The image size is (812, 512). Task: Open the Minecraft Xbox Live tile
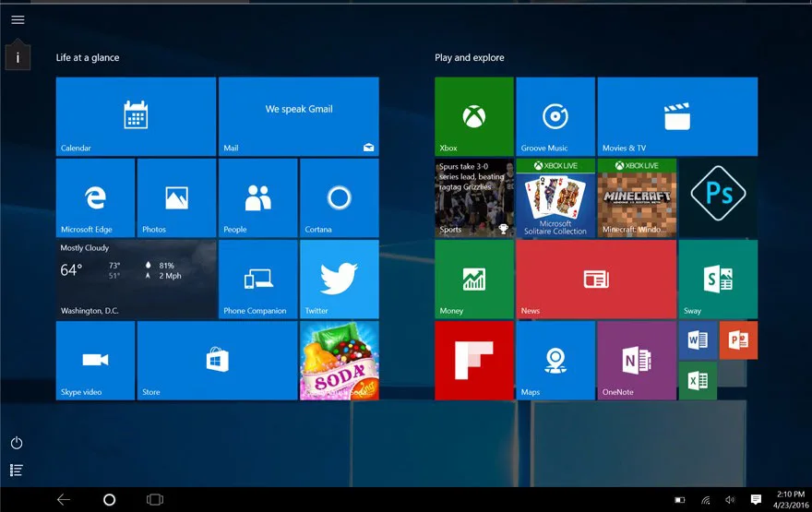click(636, 197)
